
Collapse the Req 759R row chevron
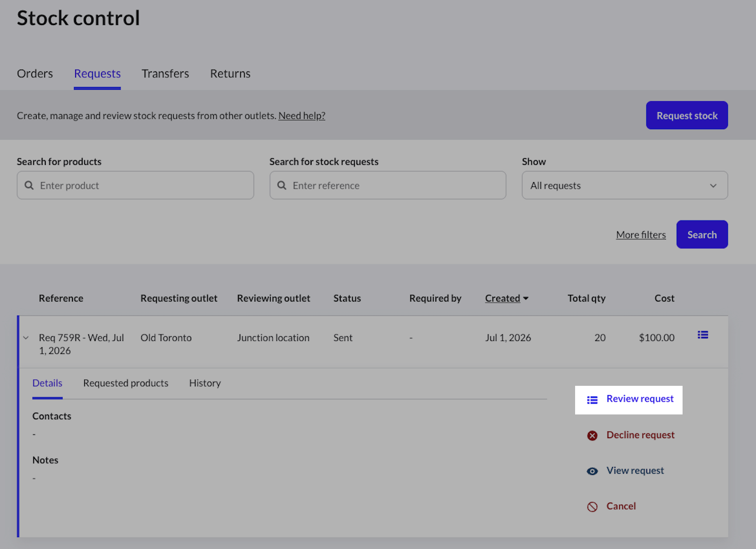pyautogui.click(x=25, y=338)
